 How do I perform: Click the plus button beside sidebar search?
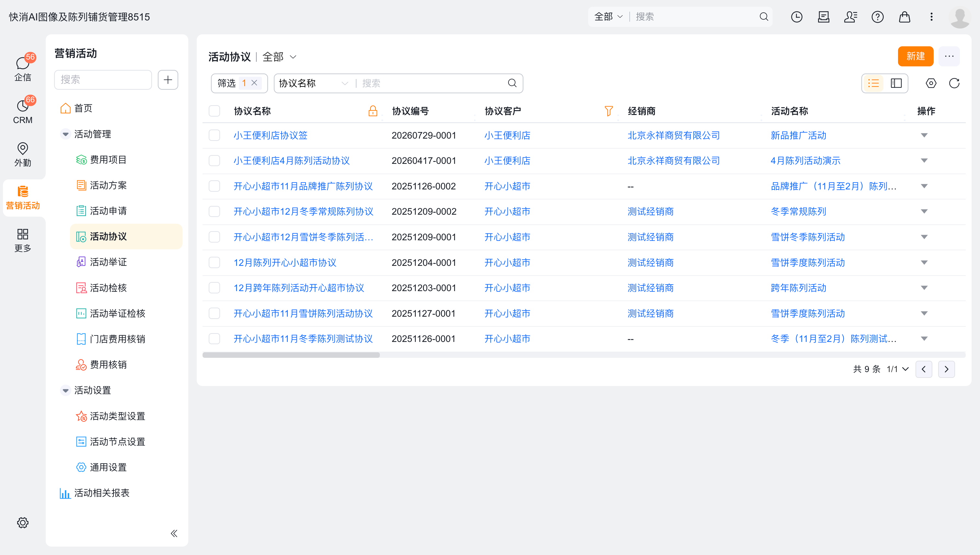coord(168,80)
